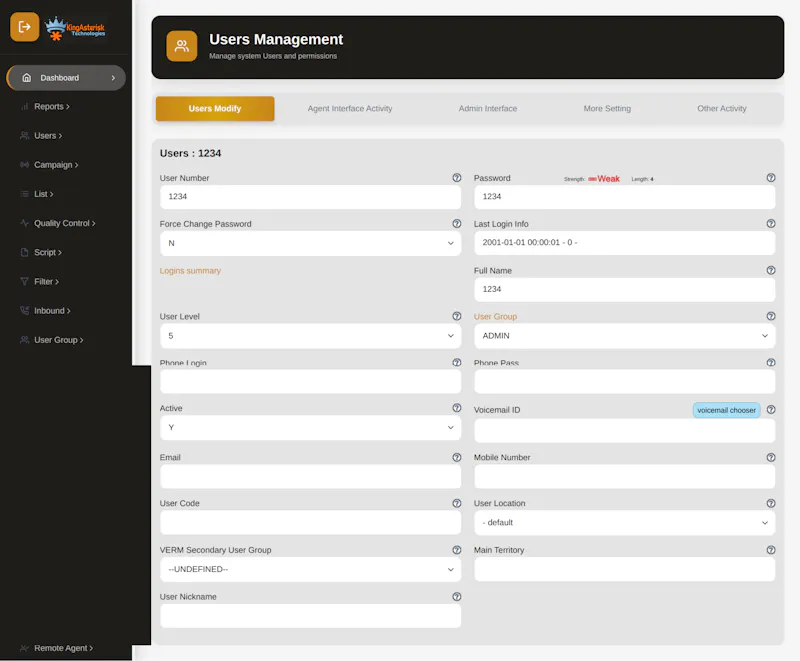The height and width of the screenshot is (661, 800).
Task: Switch to Agent Interface Activity tab
Action: 350,109
